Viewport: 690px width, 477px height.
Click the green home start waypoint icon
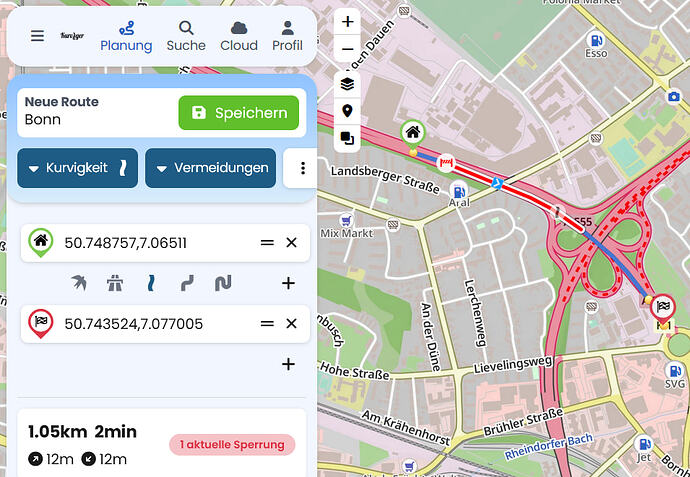point(41,242)
